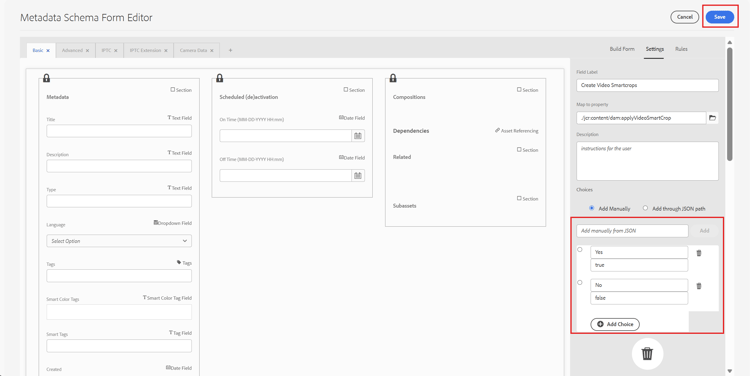Edit the Yes choice label field
Screen dimensions: 750x376
pos(639,252)
